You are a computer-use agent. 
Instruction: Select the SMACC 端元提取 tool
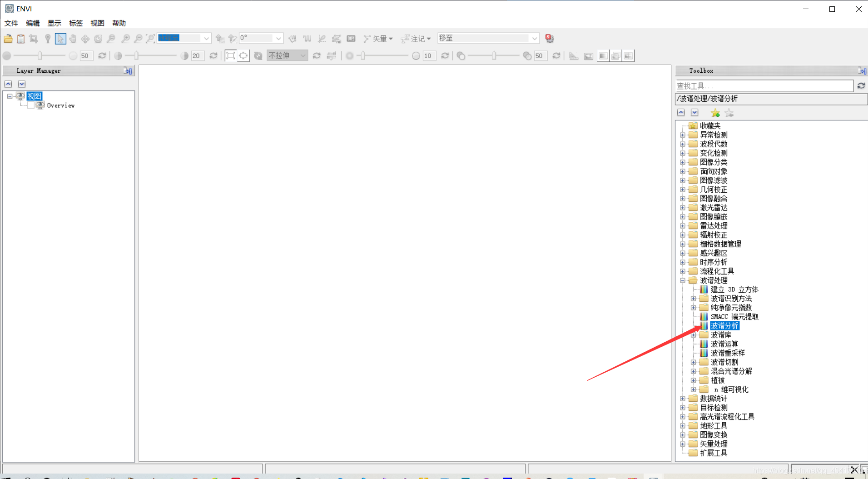click(734, 317)
